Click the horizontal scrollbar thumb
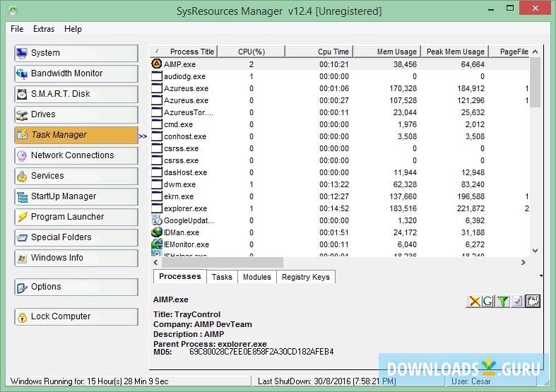This screenshot has width=556, height=392. (223, 262)
